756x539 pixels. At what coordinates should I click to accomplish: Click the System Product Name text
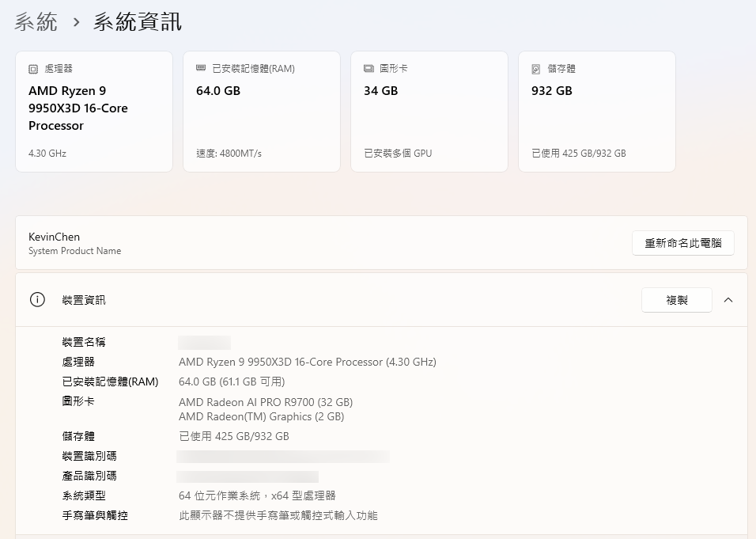(75, 251)
